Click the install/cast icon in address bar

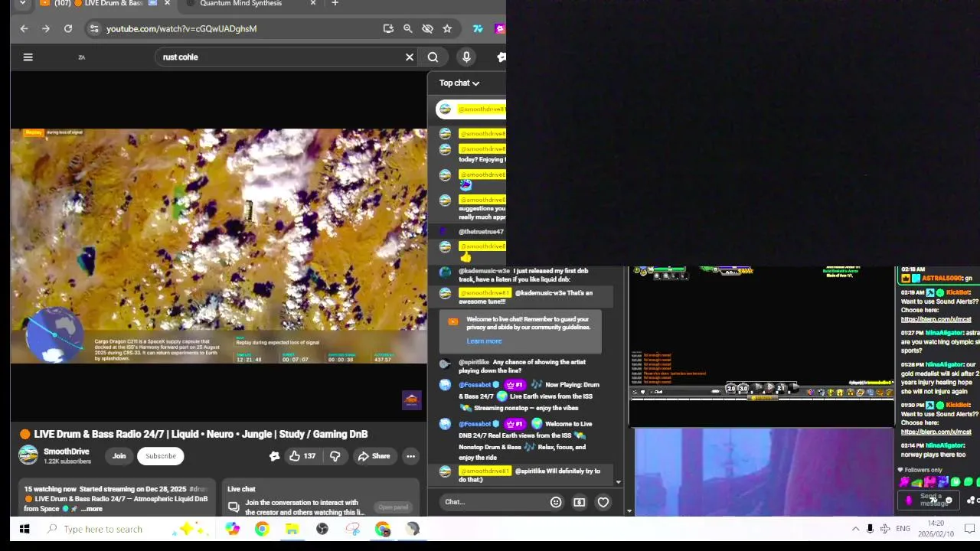[x=388, y=28]
